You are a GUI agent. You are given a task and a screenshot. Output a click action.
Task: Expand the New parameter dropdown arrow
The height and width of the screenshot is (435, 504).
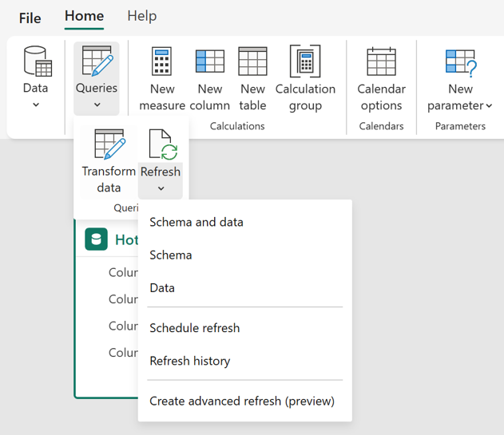pyautogui.click(x=489, y=105)
